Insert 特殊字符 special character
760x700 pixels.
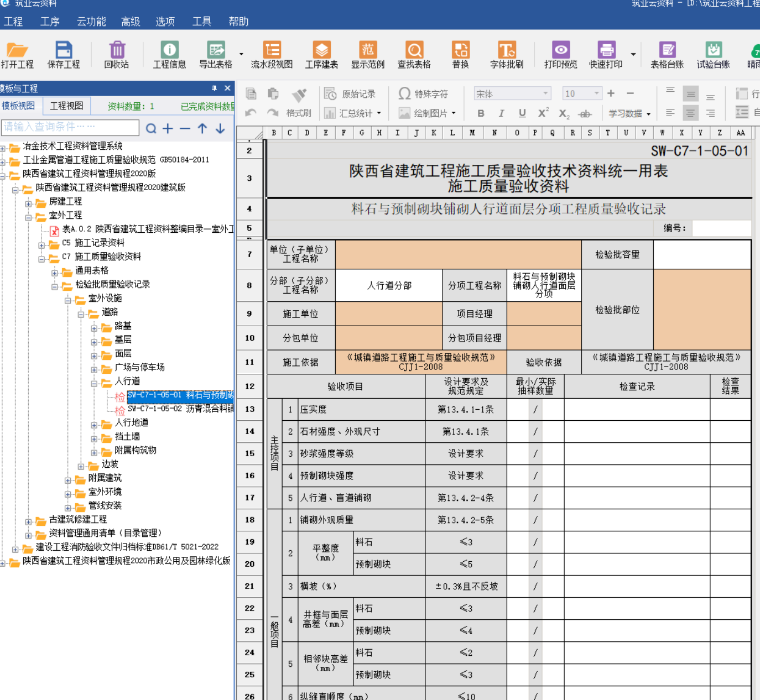[x=424, y=94]
